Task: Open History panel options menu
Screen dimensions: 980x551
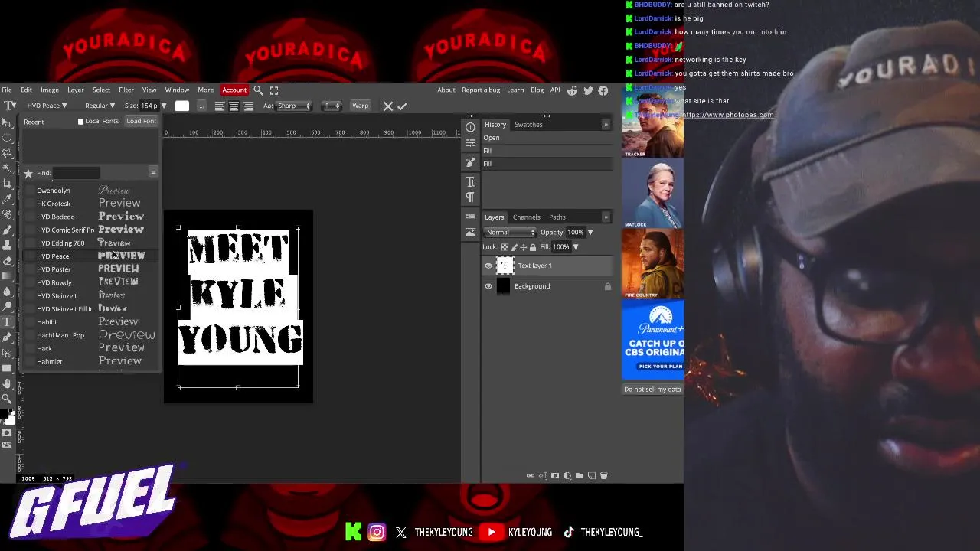Action: [606, 125]
